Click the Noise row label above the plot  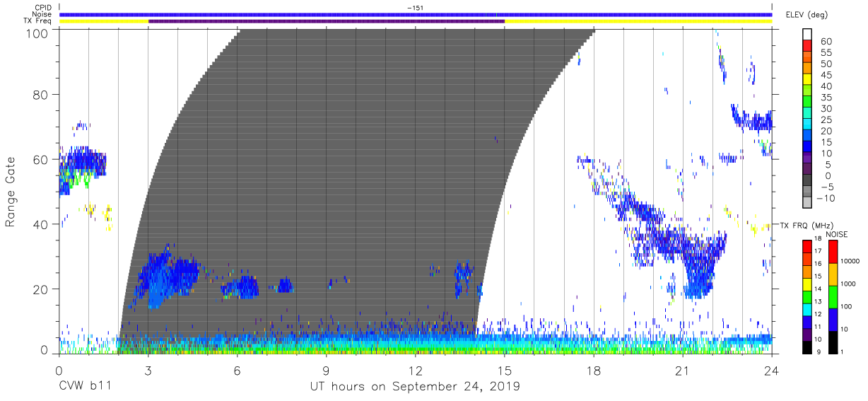click(x=41, y=14)
